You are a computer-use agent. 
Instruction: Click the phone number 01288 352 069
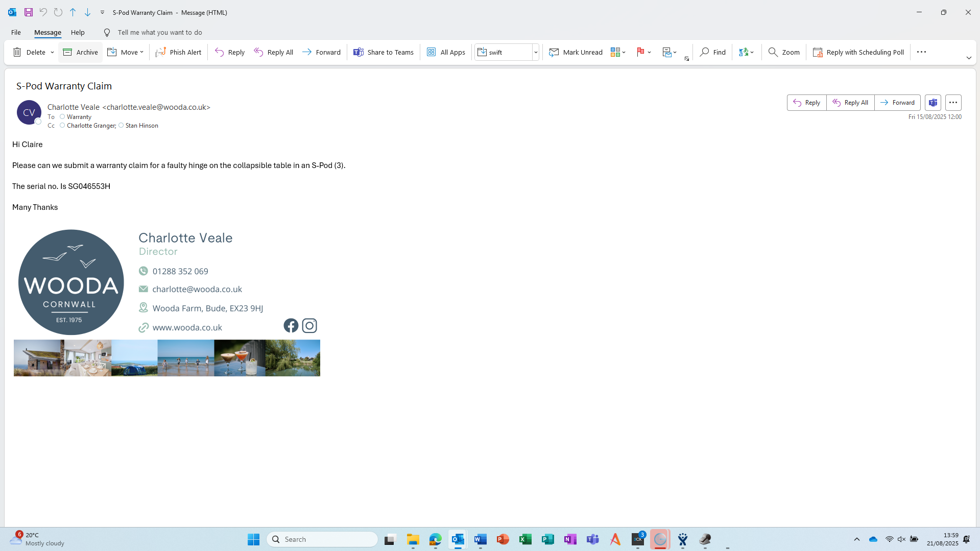(180, 271)
